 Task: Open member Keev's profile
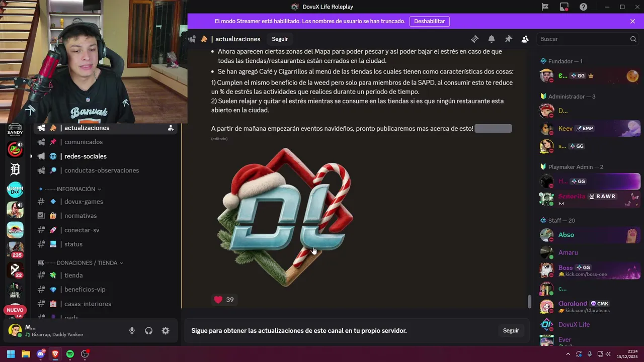point(589,128)
